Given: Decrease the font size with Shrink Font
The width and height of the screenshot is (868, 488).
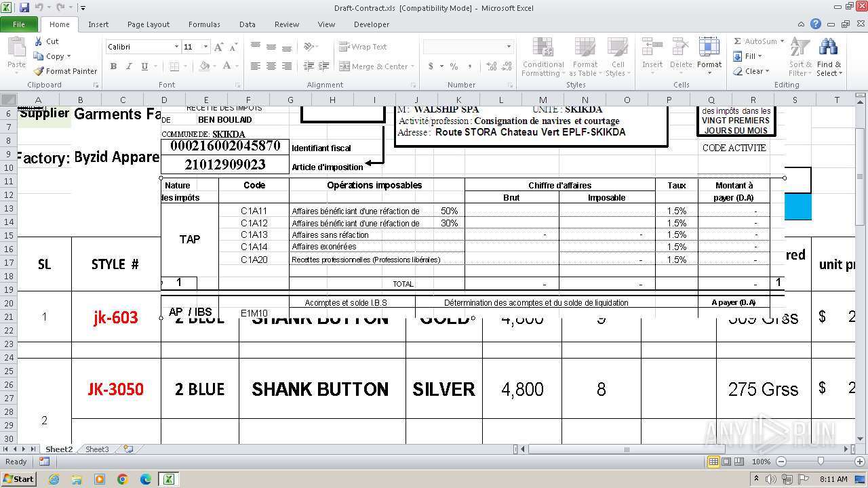Looking at the screenshot, I should [234, 47].
